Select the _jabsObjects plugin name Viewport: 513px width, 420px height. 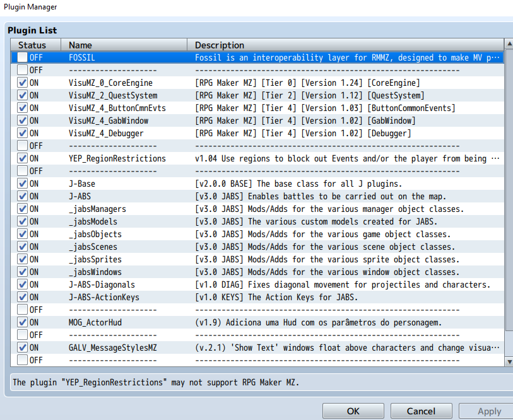pyautogui.click(x=95, y=234)
